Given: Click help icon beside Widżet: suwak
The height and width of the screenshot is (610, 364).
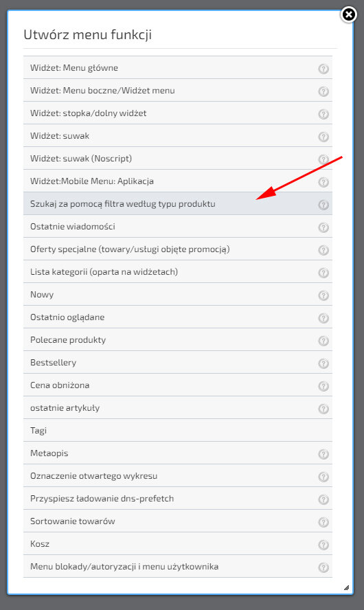Looking at the screenshot, I should pos(323,137).
